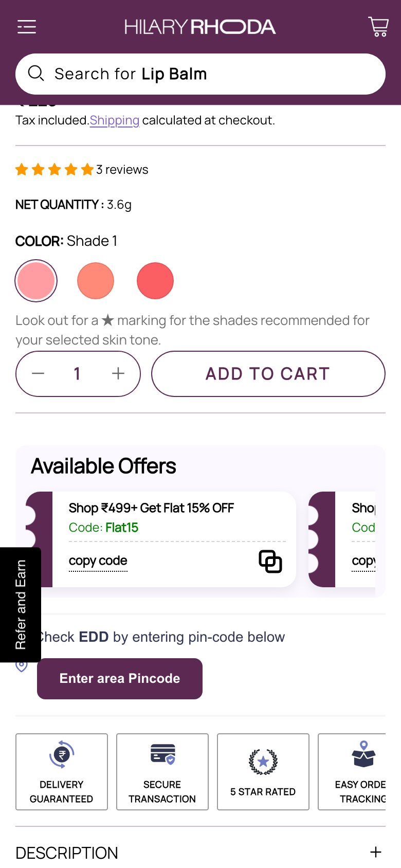Click the search magnifier icon

tap(36, 74)
